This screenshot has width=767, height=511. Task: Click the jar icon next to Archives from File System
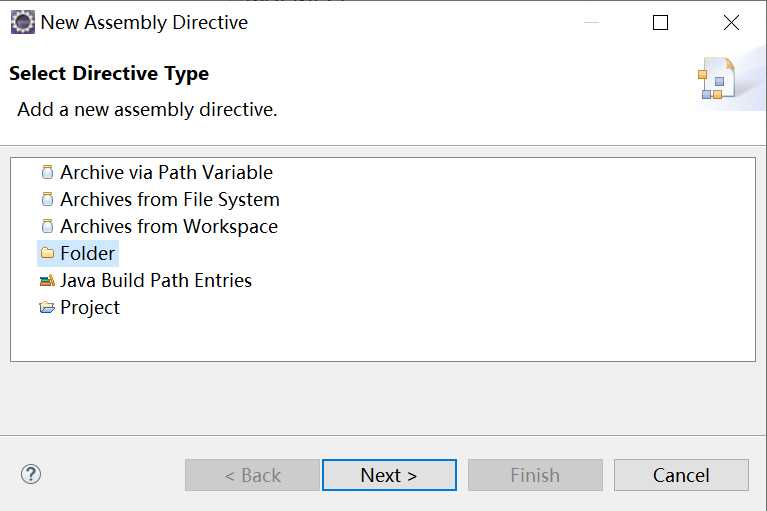coord(47,199)
